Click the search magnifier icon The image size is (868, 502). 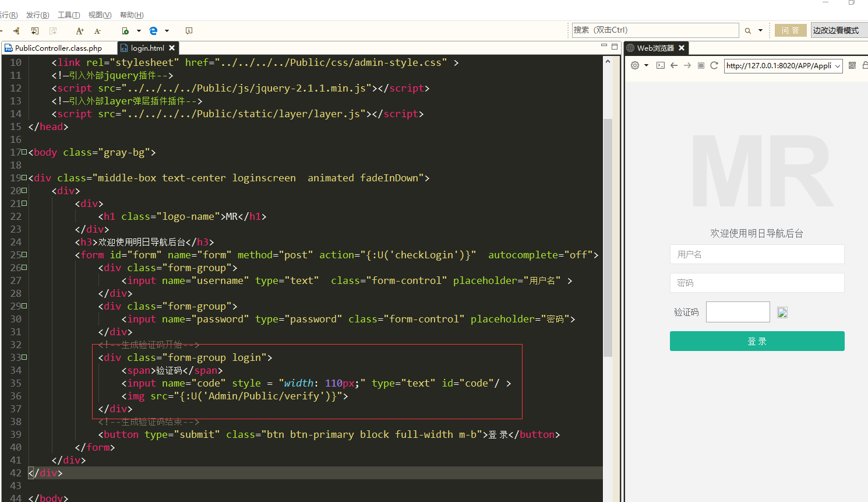tap(748, 31)
